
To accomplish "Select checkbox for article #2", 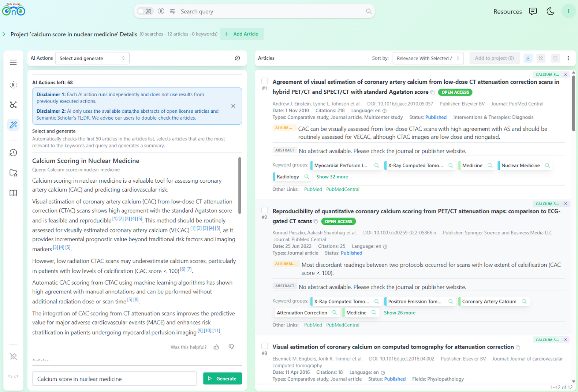I will [265, 210].
